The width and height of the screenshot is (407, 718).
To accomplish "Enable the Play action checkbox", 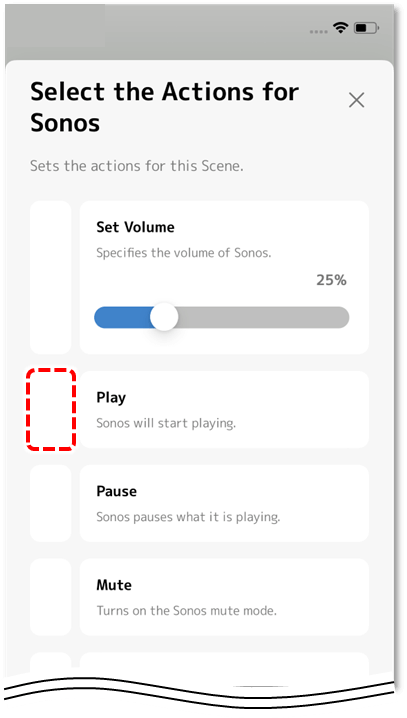I will (51, 409).
